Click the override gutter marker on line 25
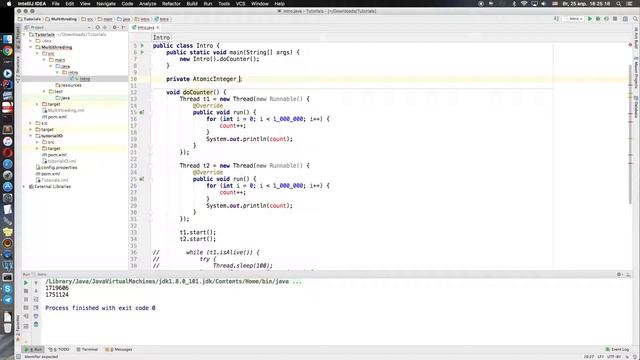This screenshot has width=640, height=360. (x=142, y=179)
